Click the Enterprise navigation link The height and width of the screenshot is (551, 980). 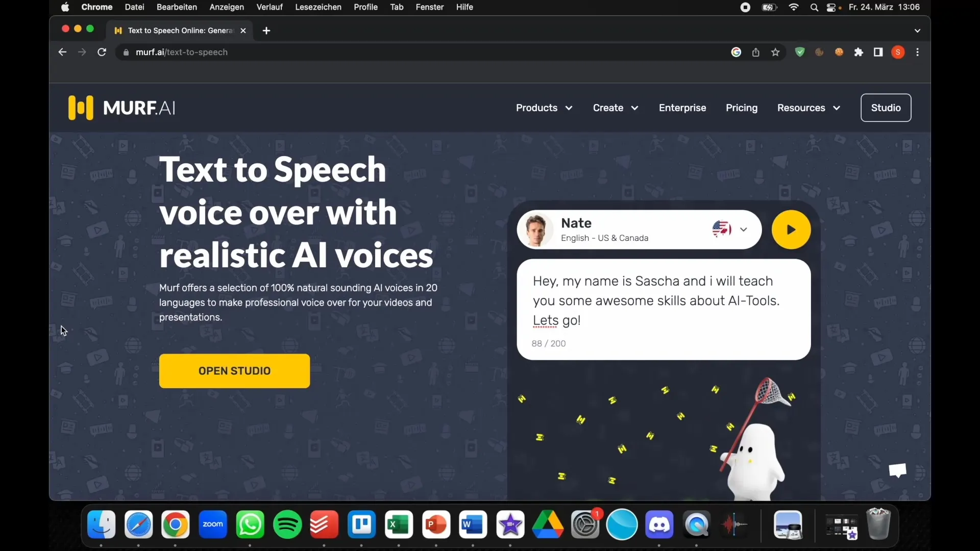[x=682, y=108]
